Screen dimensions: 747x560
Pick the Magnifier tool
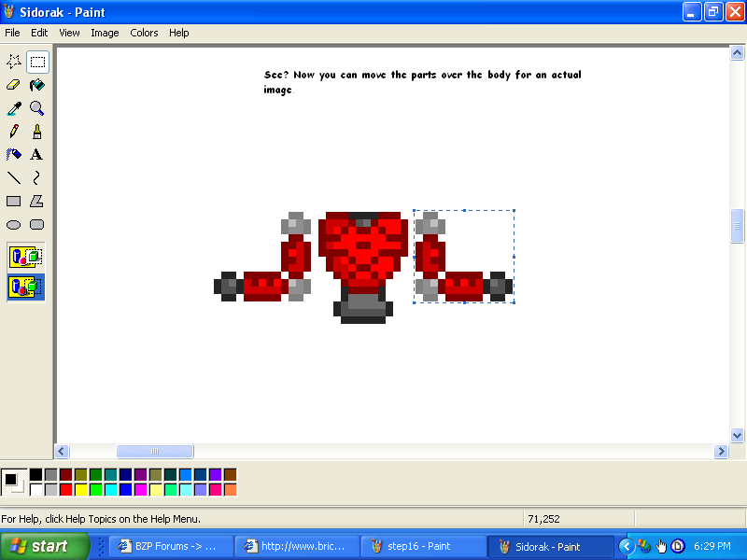[36, 107]
